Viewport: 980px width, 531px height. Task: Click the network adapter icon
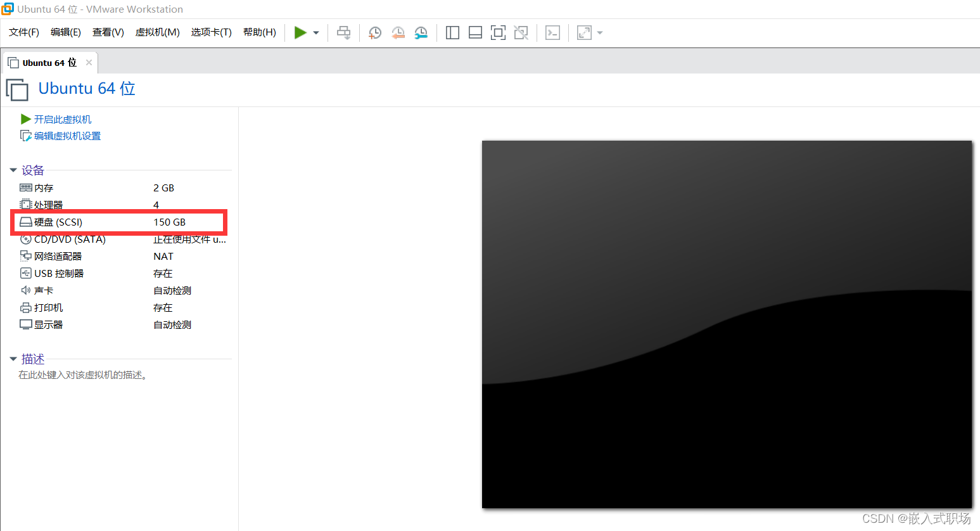pos(26,256)
